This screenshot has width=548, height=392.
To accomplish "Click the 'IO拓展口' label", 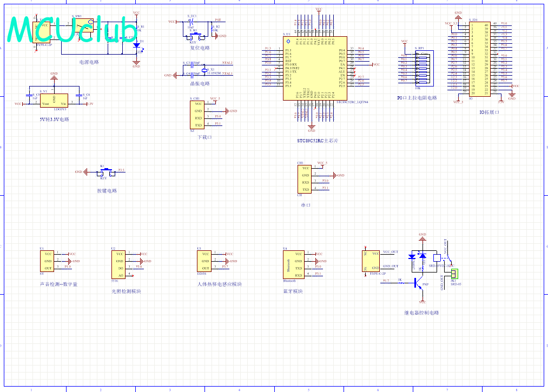I will click(489, 112).
